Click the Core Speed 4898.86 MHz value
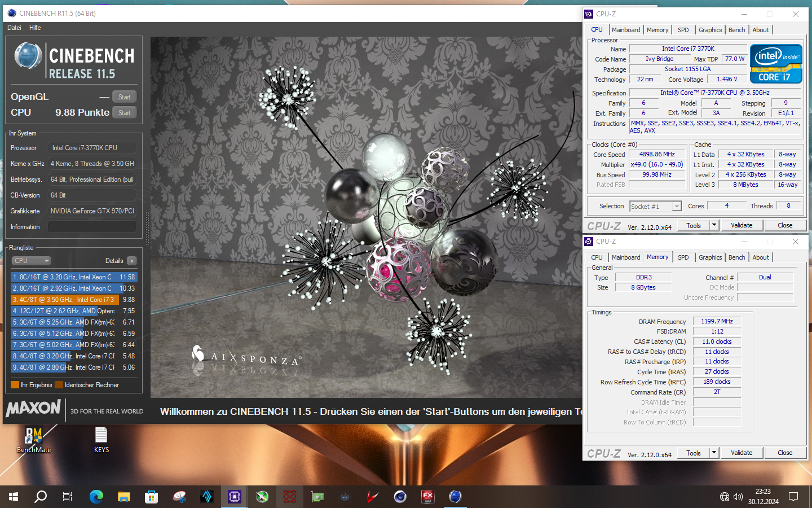This screenshot has height=508, width=812. pos(657,154)
